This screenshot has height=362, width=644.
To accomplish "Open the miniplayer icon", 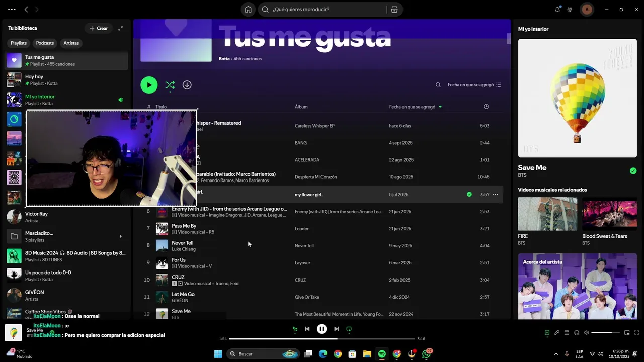I will point(627,332).
